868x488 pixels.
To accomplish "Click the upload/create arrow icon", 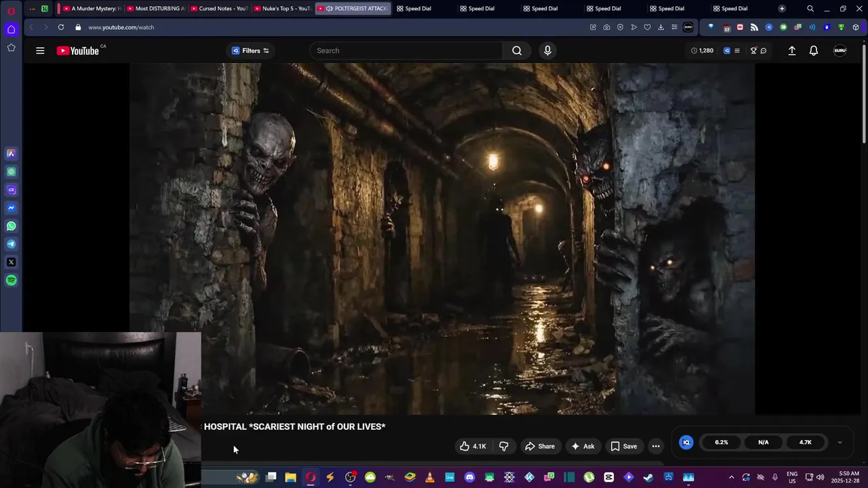I will pyautogui.click(x=791, y=51).
